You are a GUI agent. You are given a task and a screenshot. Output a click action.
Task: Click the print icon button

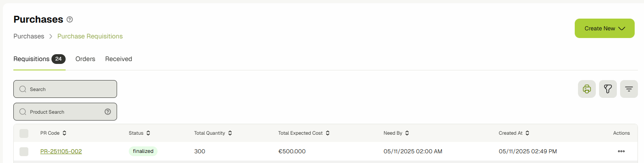point(586,89)
